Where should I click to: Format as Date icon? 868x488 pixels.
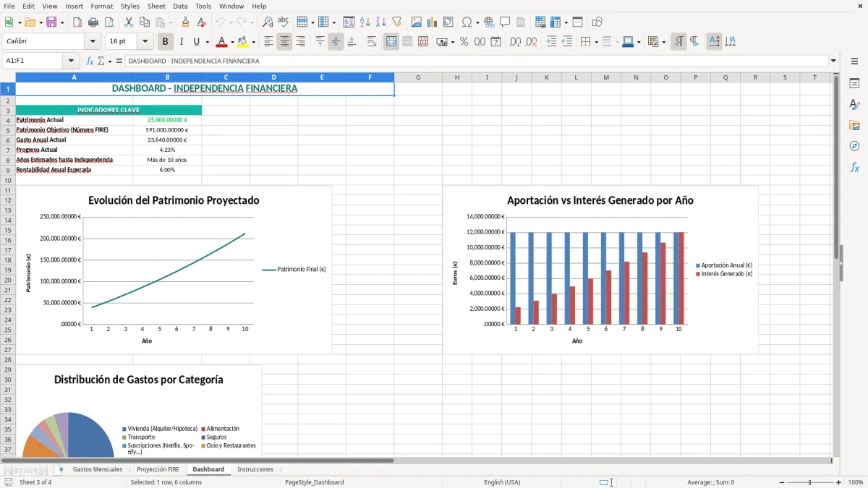[x=496, y=42]
